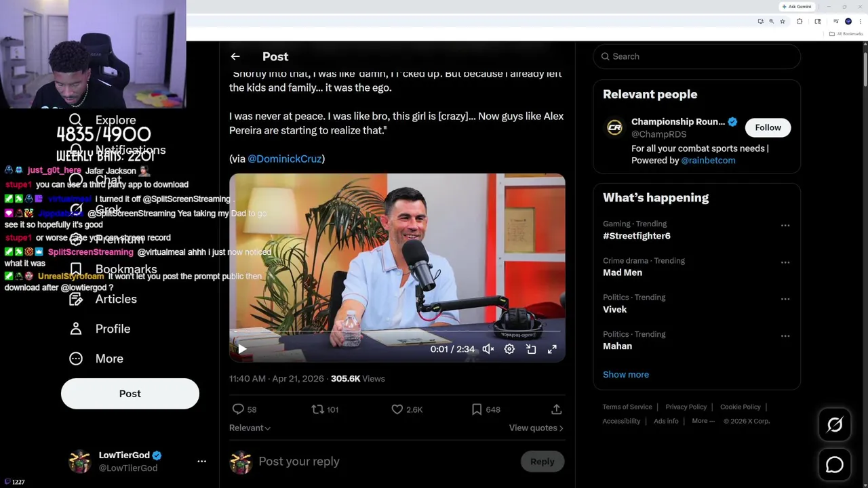Click the X Search box
The height and width of the screenshot is (488, 868).
pos(697,56)
